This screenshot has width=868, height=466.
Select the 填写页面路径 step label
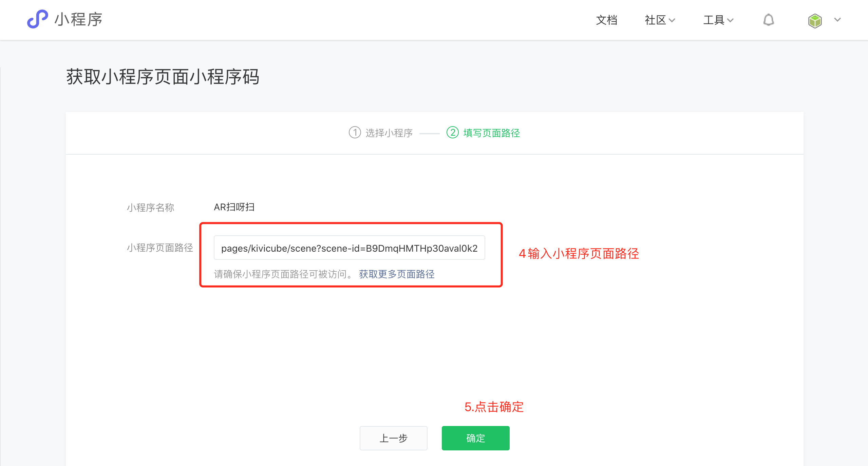491,133
